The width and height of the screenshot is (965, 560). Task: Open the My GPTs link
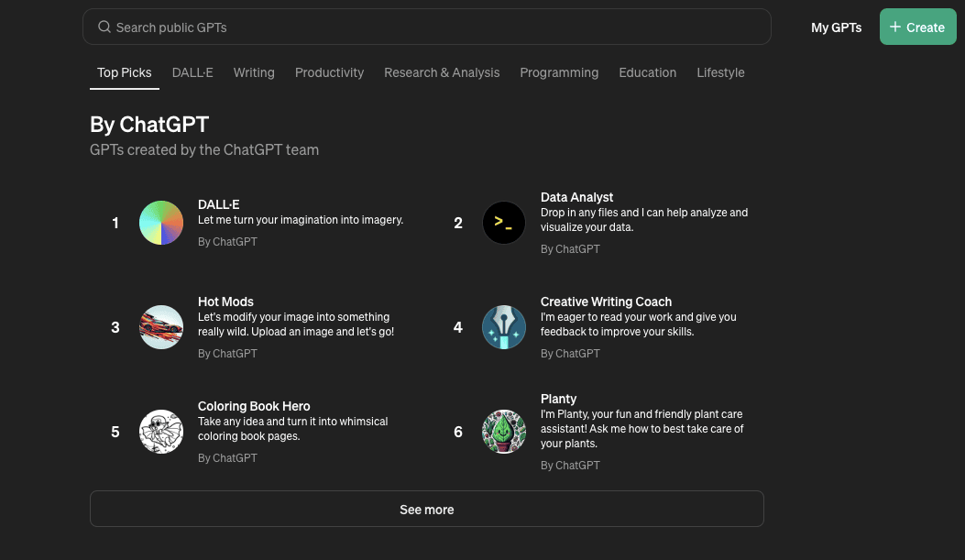[x=836, y=27]
